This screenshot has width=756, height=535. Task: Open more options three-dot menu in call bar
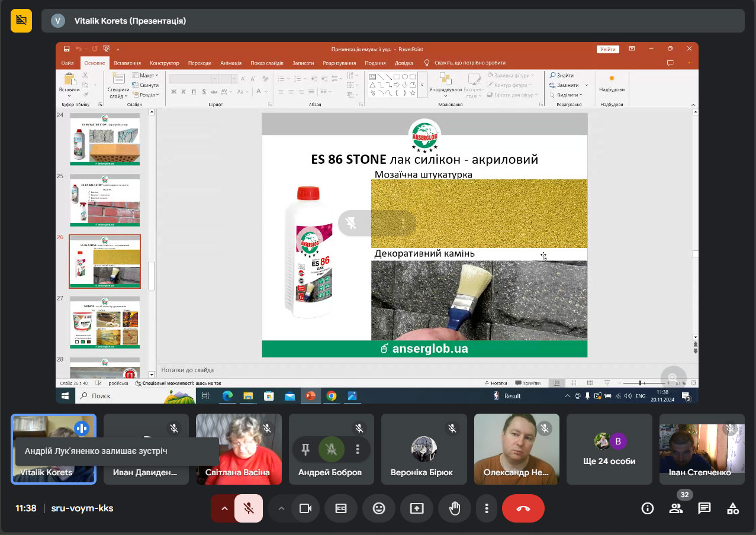coord(487,508)
